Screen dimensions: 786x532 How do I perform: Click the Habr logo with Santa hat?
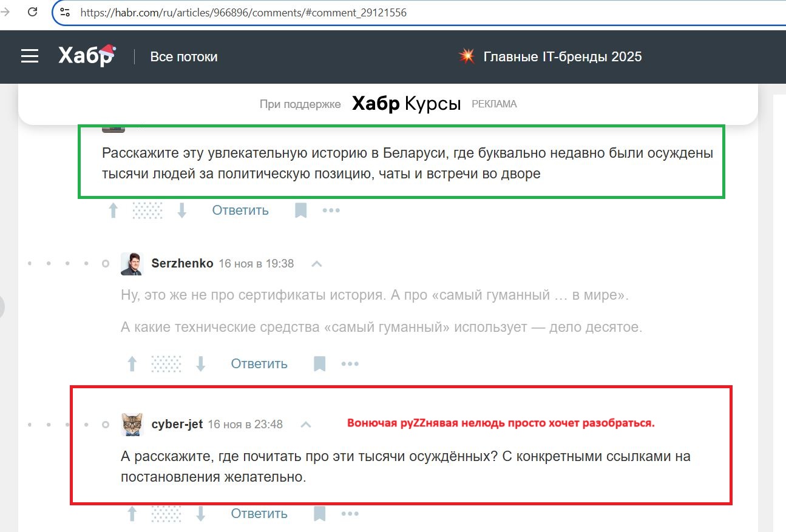86,55
